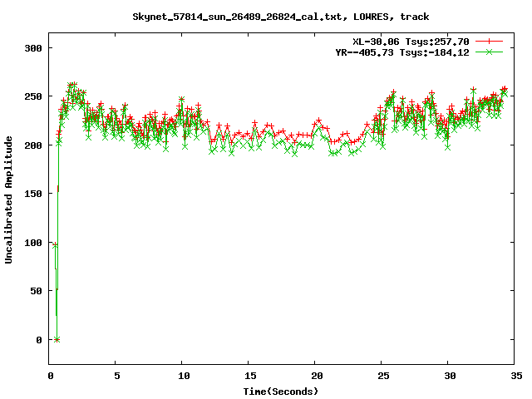Click the y-axis tick label 0
The width and height of the screenshot is (532, 399).
pos(39,340)
